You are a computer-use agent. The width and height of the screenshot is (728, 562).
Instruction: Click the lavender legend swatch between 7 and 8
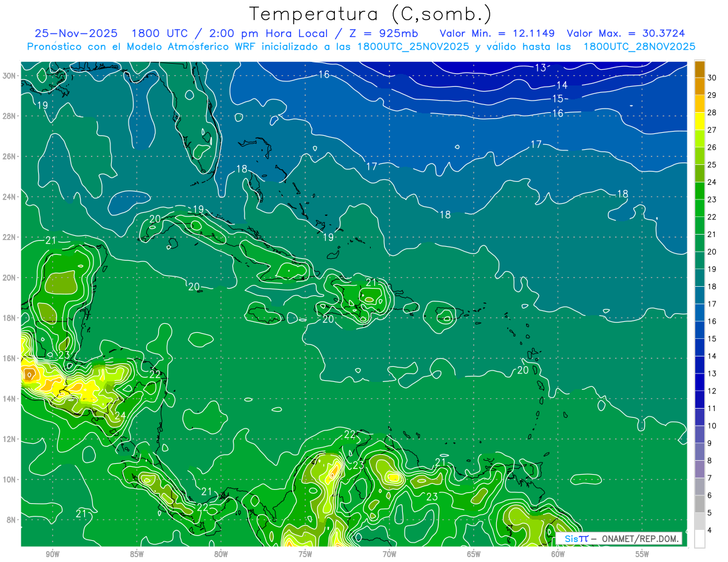click(x=699, y=470)
